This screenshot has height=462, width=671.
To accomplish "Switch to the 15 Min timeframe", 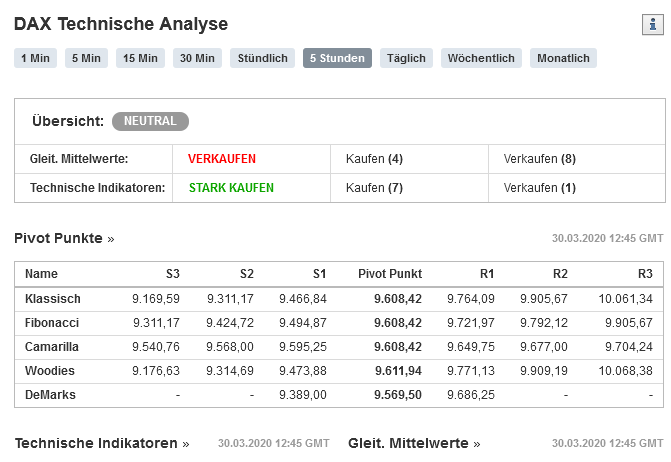I will coord(140,58).
